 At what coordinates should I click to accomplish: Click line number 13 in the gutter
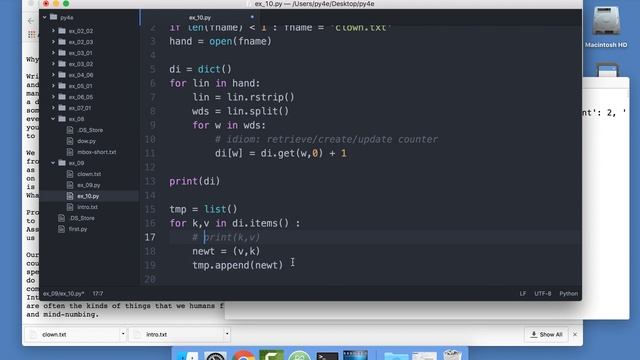point(150,181)
